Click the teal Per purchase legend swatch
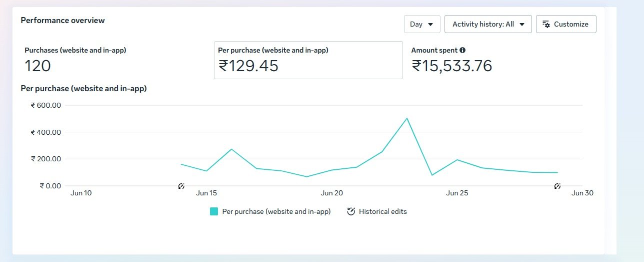The image size is (644, 262). click(214, 211)
